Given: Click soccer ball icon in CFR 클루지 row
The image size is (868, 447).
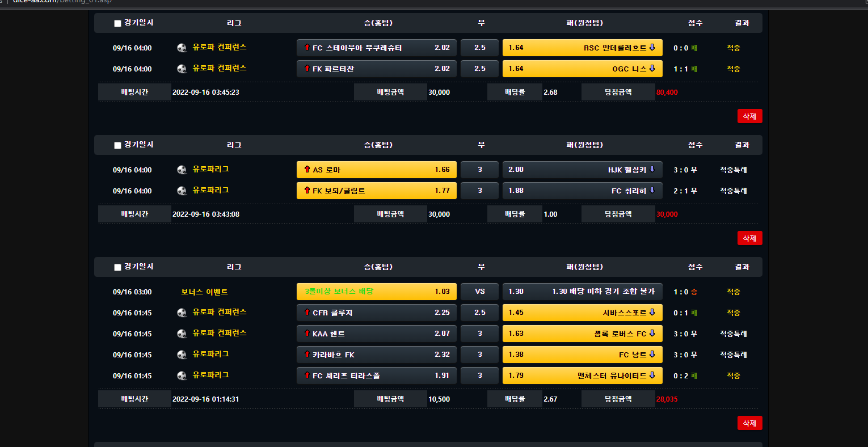Looking at the screenshot, I should (182, 313).
